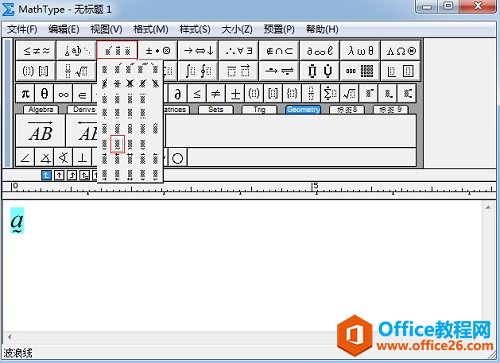Collapse the open embellishments palette button
Image resolution: width=500 pixels, height=363 pixels.
(117, 50)
